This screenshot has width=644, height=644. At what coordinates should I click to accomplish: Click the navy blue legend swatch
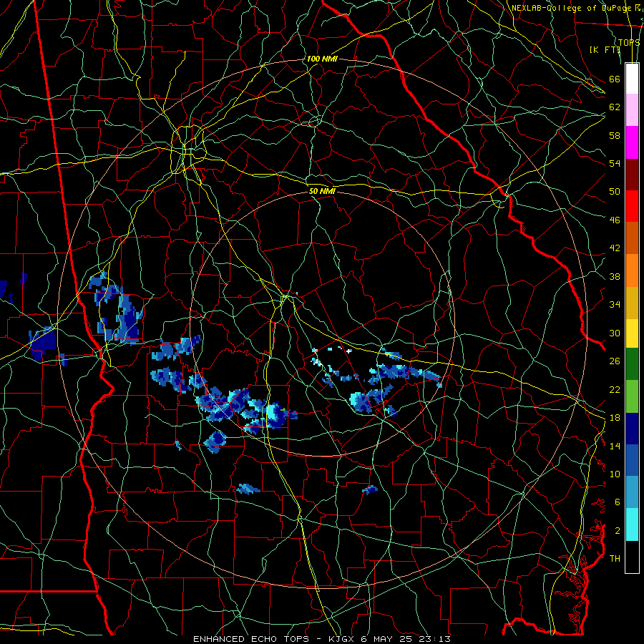click(x=632, y=429)
